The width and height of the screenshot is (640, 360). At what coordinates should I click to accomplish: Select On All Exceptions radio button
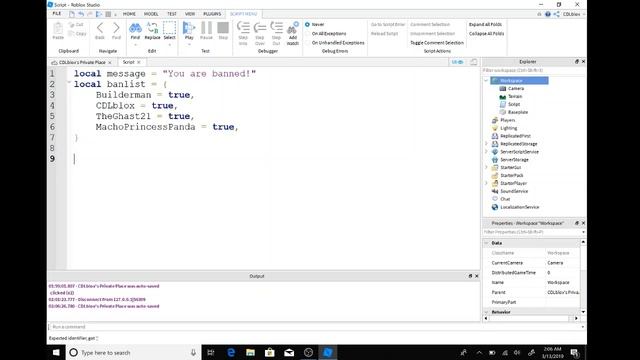point(307,33)
